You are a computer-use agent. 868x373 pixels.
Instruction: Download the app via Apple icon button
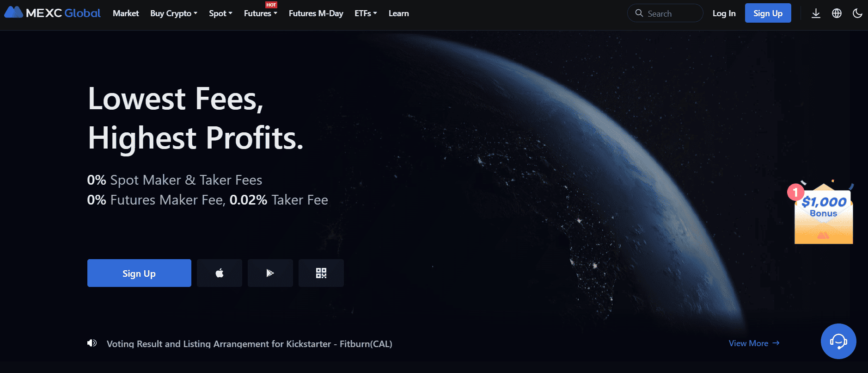tap(220, 273)
